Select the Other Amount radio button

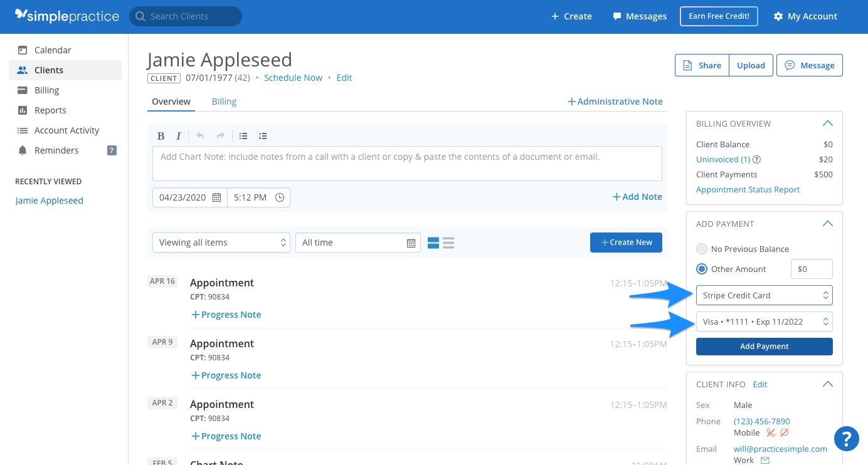[702, 269]
